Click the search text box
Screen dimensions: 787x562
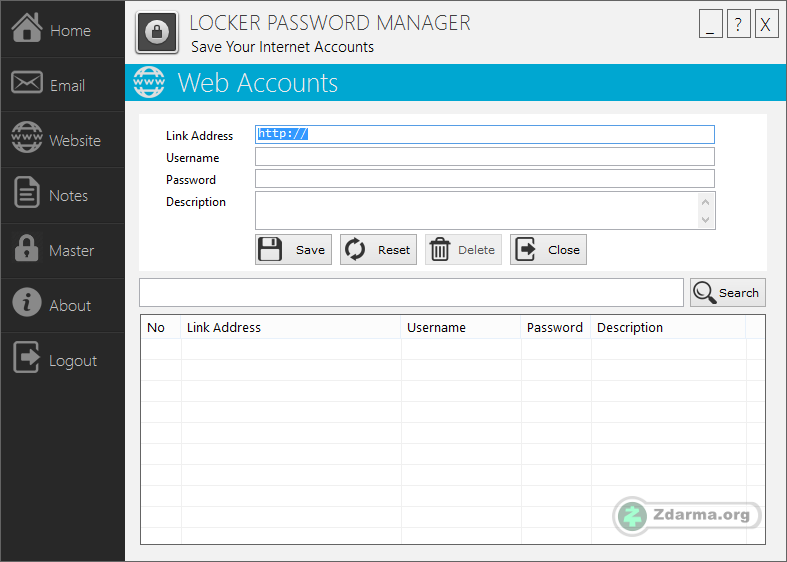[412, 293]
